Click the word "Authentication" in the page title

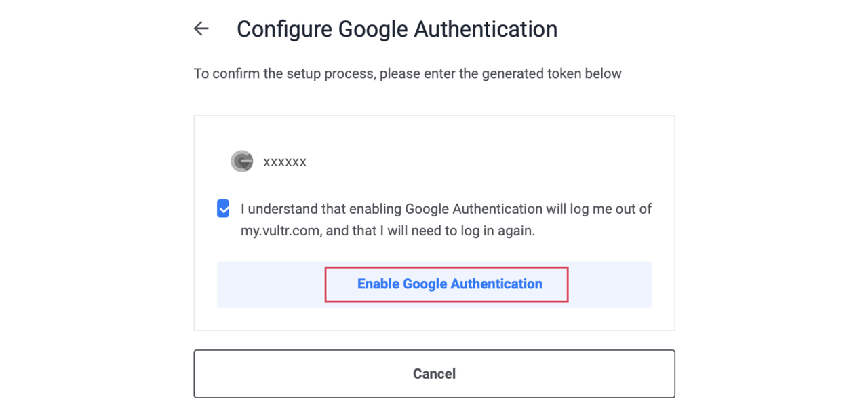coord(486,29)
